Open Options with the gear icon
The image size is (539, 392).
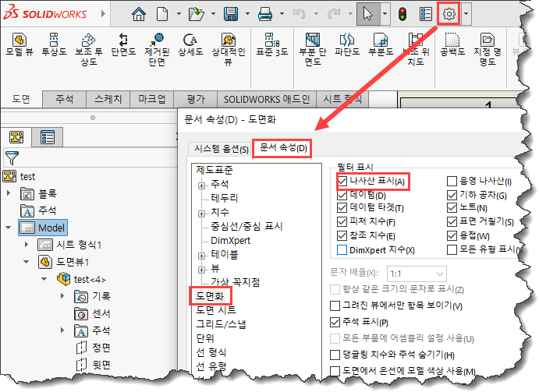coord(449,14)
